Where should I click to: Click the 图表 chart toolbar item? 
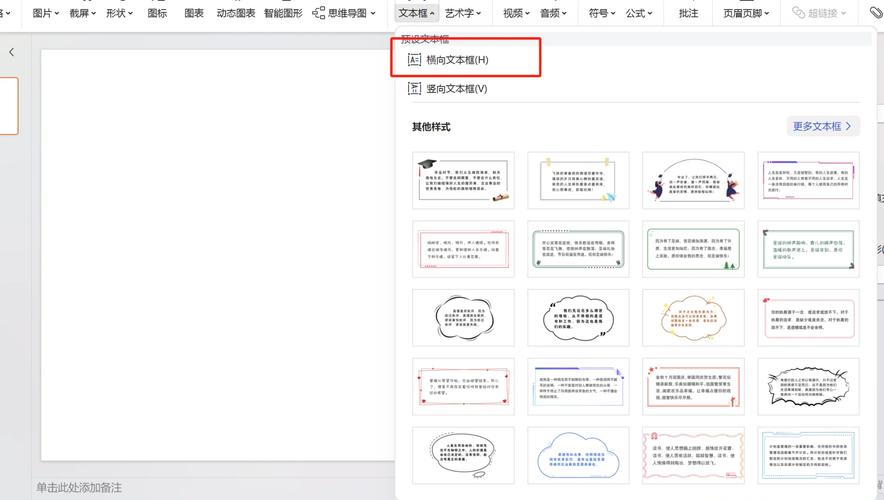tap(194, 13)
